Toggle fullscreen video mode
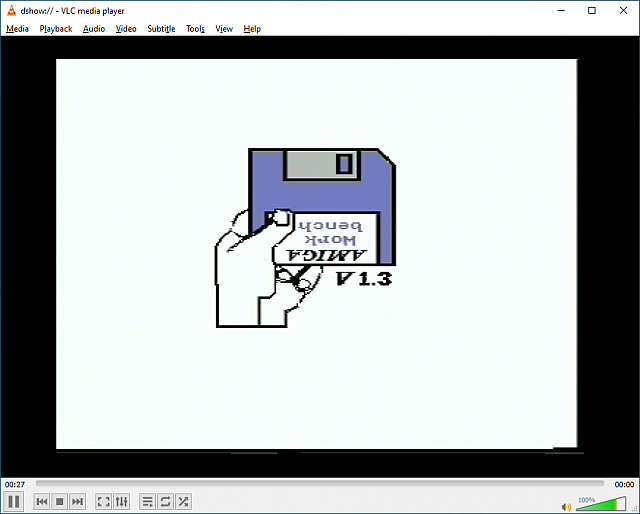The image size is (640, 514). pos(104,501)
